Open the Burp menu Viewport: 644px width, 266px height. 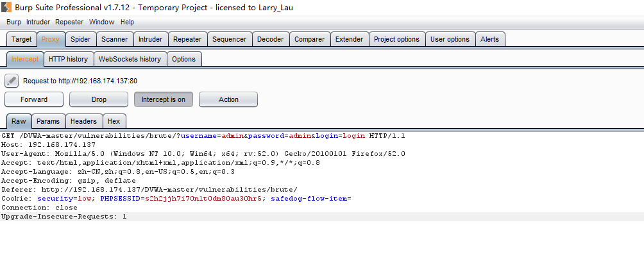point(13,22)
